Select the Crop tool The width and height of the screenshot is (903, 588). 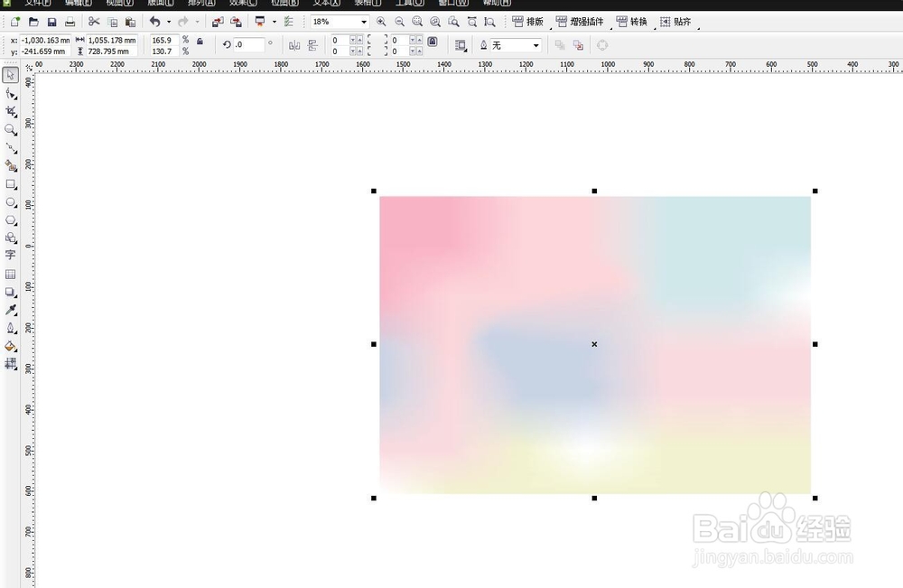(10, 111)
